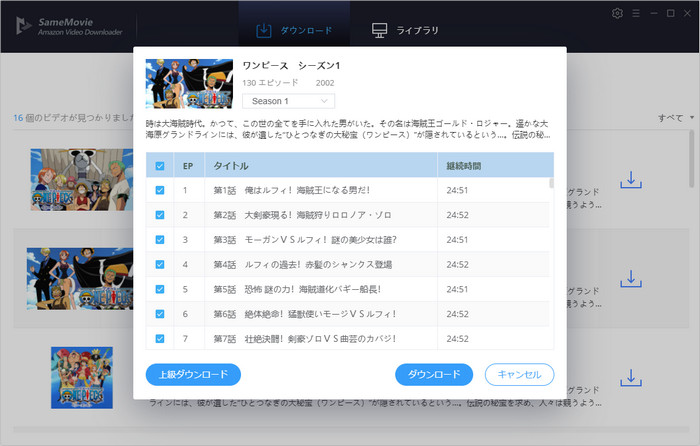Select title 第5話 恐怖 謎の力!
The image size is (700, 446).
297,289
